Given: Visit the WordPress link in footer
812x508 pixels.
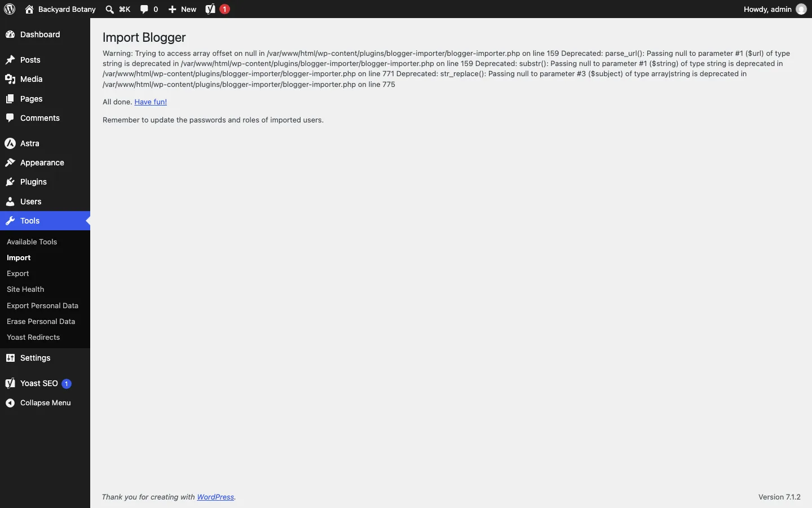Looking at the screenshot, I should coord(216,497).
